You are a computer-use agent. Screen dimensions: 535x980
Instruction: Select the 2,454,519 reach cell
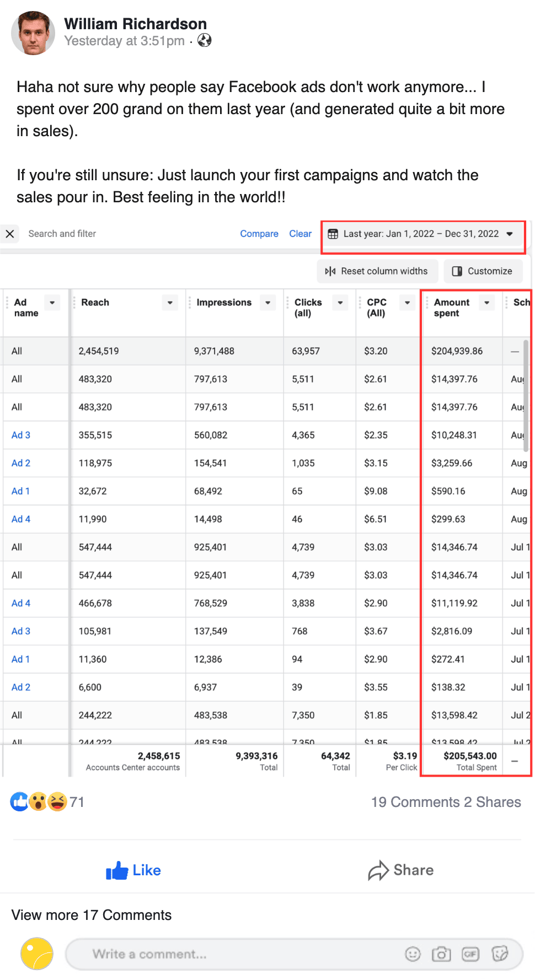point(99,351)
